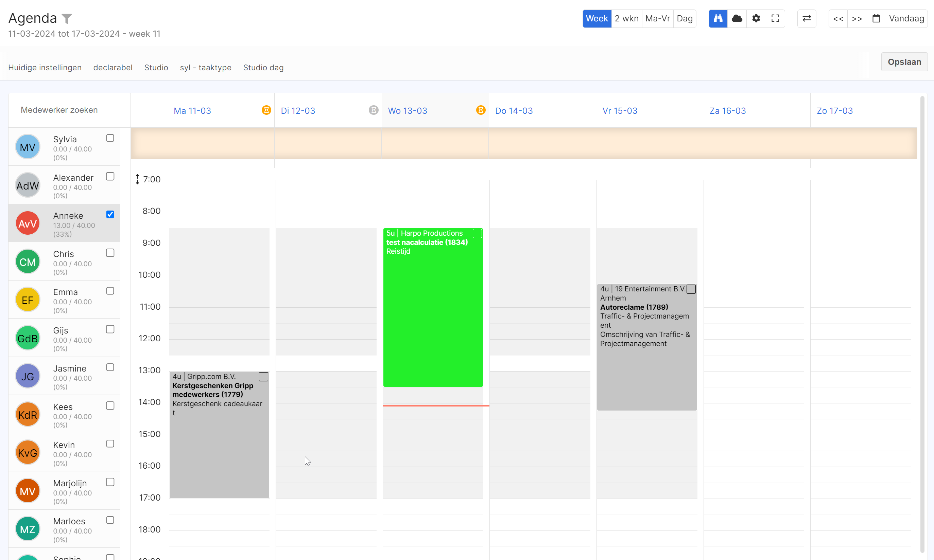
Task: Check the checkbox for Kevin
Action: pyautogui.click(x=110, y=444)
